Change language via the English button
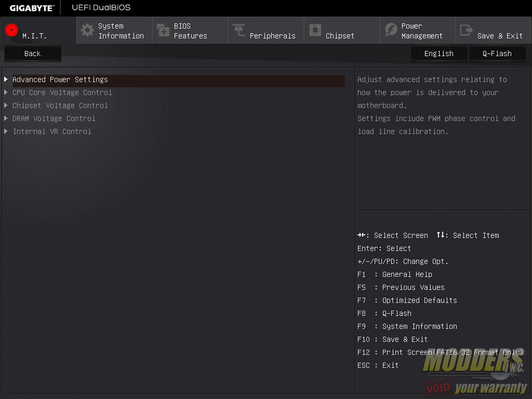 point(438,54)
